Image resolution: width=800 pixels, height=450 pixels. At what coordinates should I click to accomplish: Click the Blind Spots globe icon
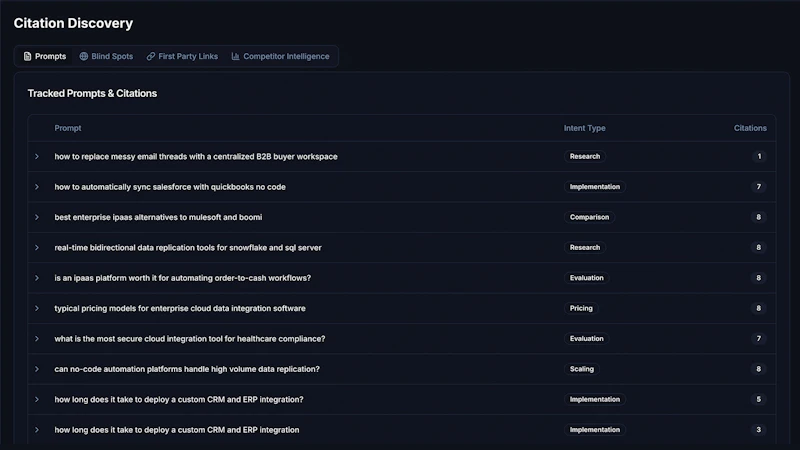pyautogui.click(x=84, y=56)
